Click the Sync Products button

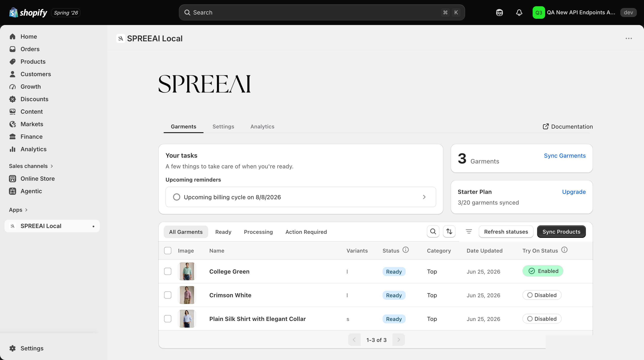(x=561, y=232)
